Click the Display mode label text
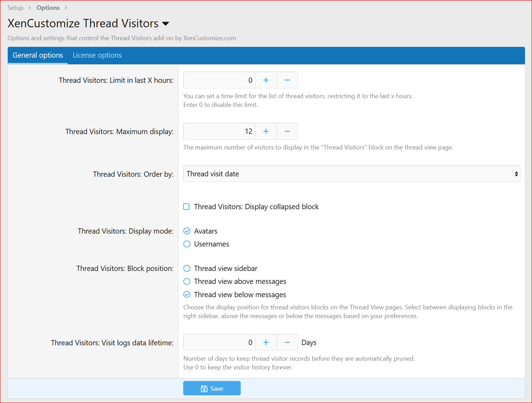 tap(126, 231)
